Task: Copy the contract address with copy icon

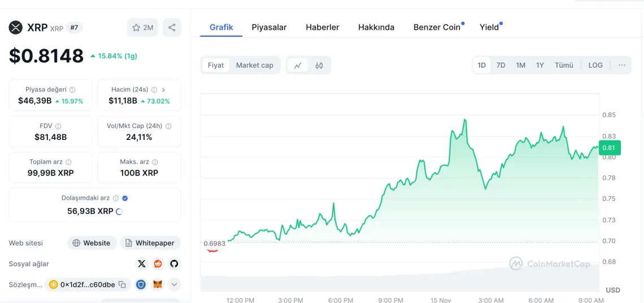Action: (122, 284)
